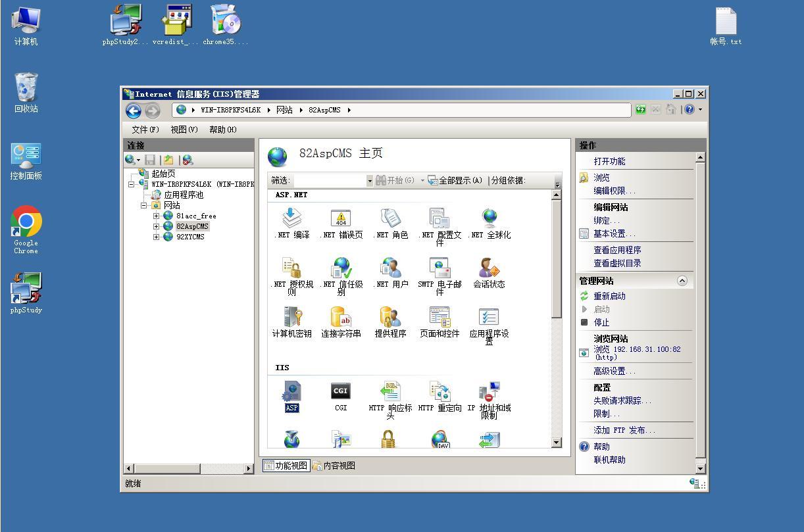Click 停止 to stop the website
Viewport: 804px width, 532px height.
pyautogui.click(x=601, y=322)
